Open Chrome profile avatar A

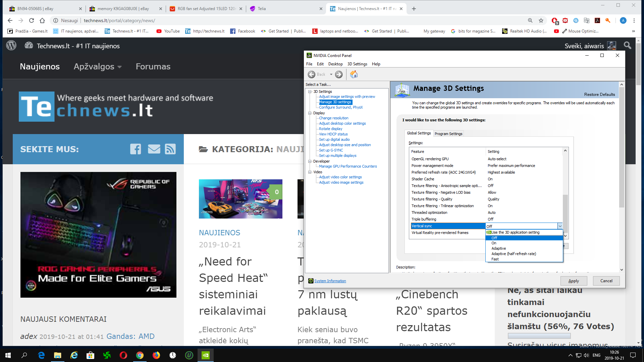click(x=623, y=20)
